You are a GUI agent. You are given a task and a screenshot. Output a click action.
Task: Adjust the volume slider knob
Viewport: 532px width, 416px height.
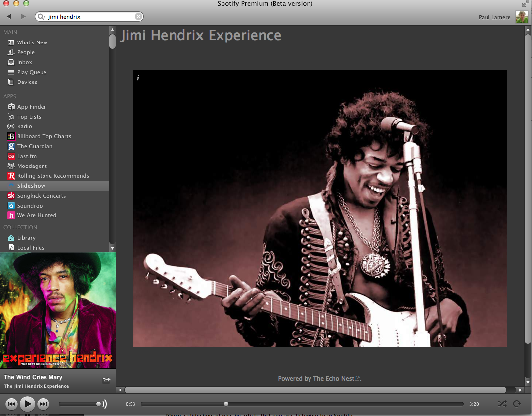pyautogui.click(x=99, y=404)
